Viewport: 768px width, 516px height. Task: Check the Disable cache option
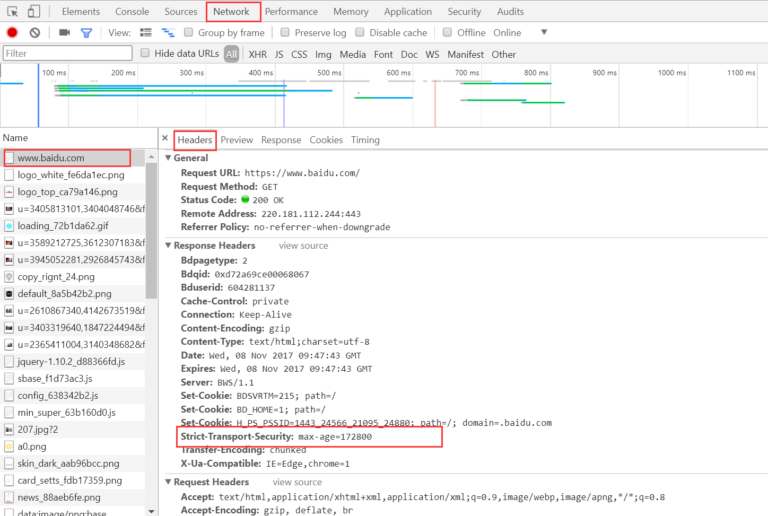(x=360, y=32)
